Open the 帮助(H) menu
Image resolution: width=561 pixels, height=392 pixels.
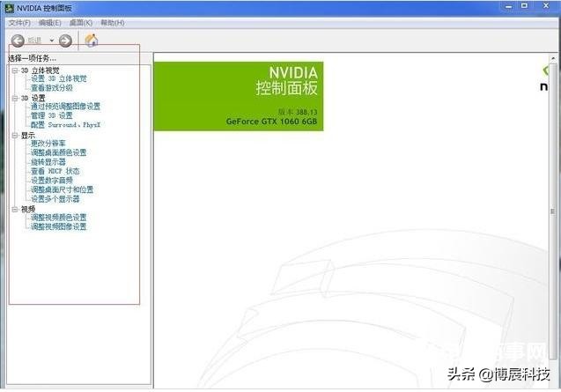113,23
